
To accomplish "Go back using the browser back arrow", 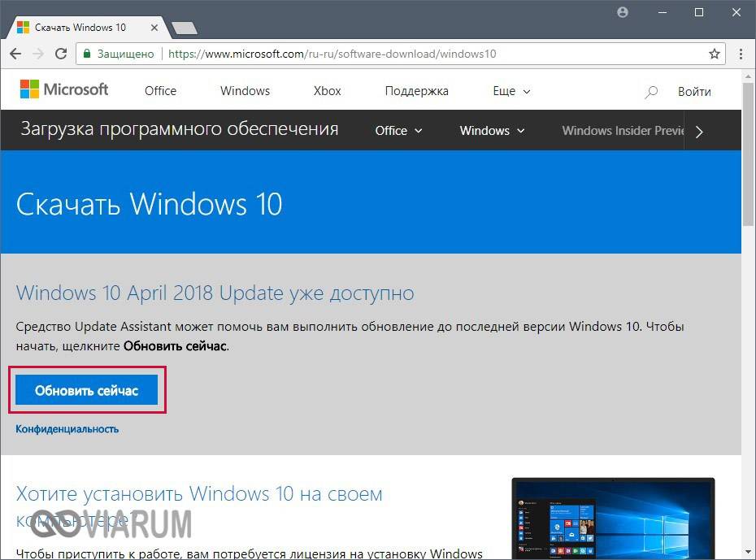I will point(15,54).
